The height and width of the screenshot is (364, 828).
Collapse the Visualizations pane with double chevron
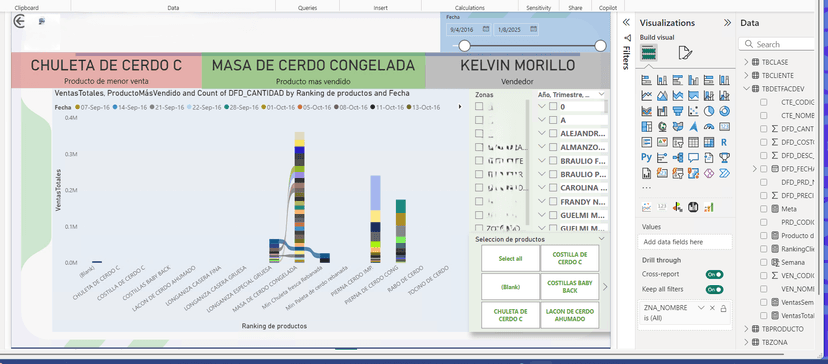(728, 23)
